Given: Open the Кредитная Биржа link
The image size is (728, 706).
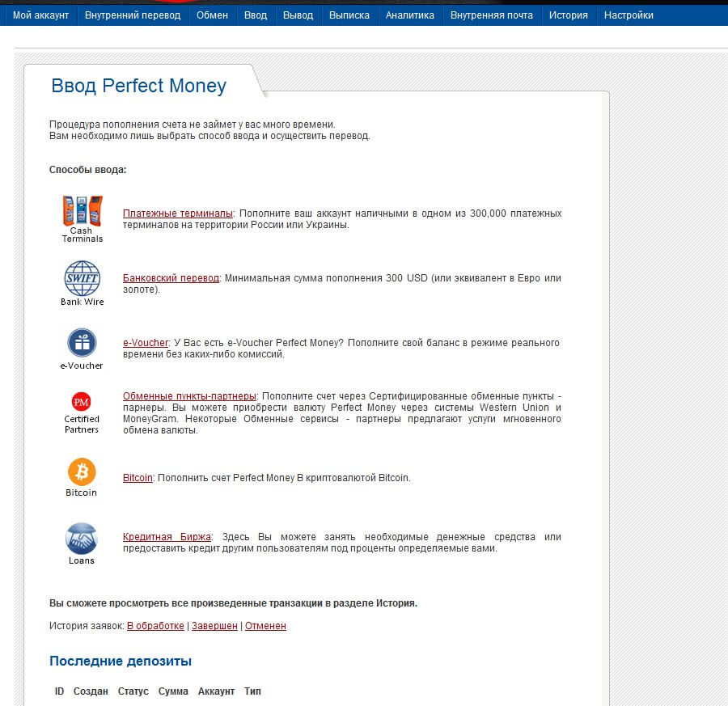Looking at the screenshot, I should coord(167,537).
